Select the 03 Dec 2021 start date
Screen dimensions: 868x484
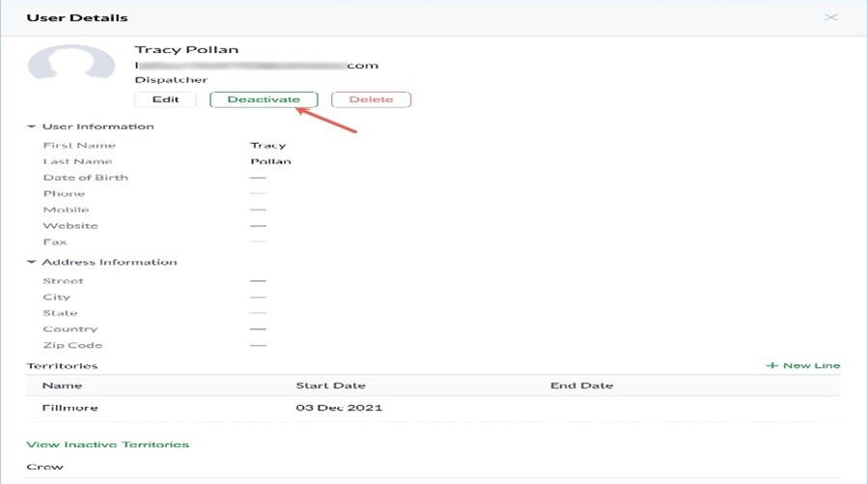coord(339,408)
